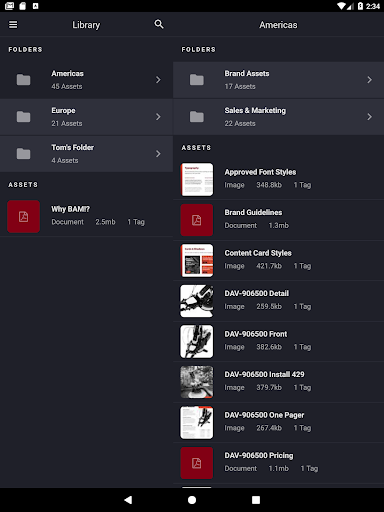Open the DAV-906500 Detail title
Image resolution: width=384 pixels, height=512 pixels.
(x=256, y=293)
